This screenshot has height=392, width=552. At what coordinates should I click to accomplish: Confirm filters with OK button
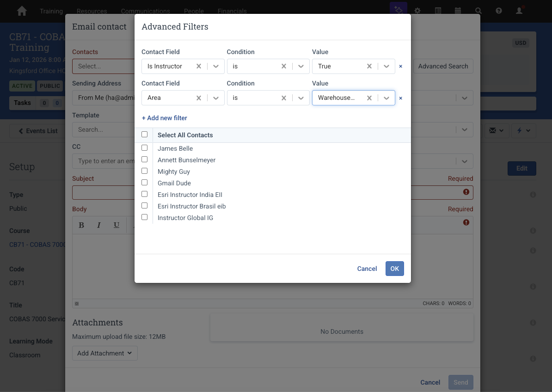click(x=395, y=269)
